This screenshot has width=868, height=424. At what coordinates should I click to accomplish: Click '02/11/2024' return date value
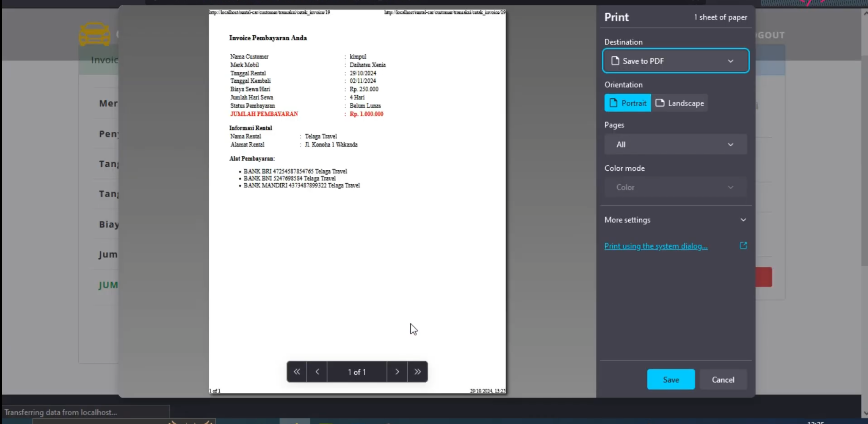coord(363,81)
